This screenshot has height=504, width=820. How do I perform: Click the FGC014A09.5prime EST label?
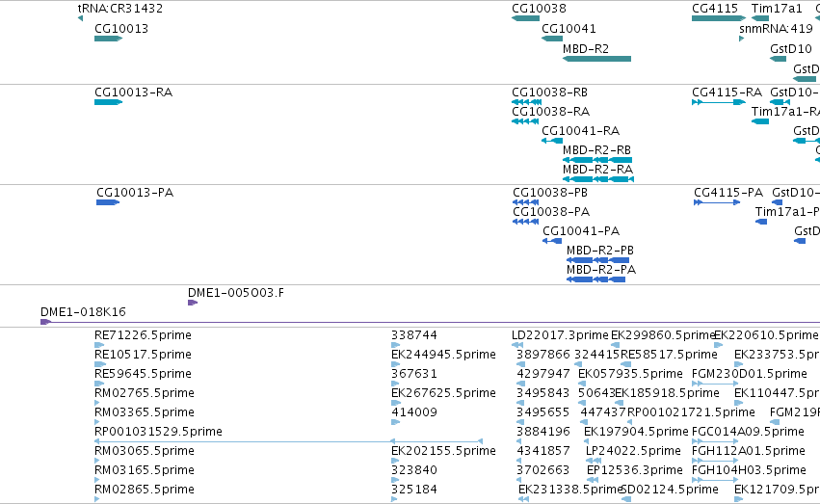click(748, 433)
